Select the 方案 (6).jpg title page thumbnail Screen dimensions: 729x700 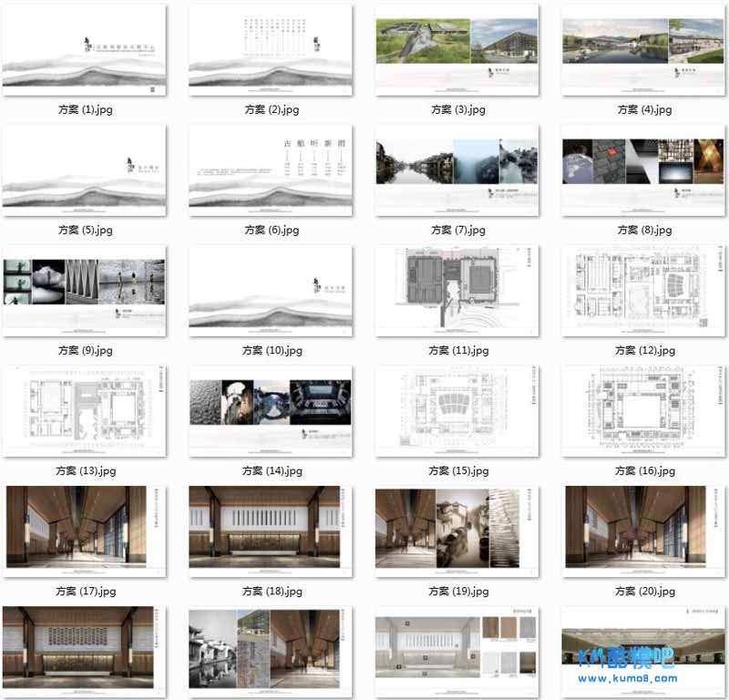pyautogui.click(x=271, y=170)
